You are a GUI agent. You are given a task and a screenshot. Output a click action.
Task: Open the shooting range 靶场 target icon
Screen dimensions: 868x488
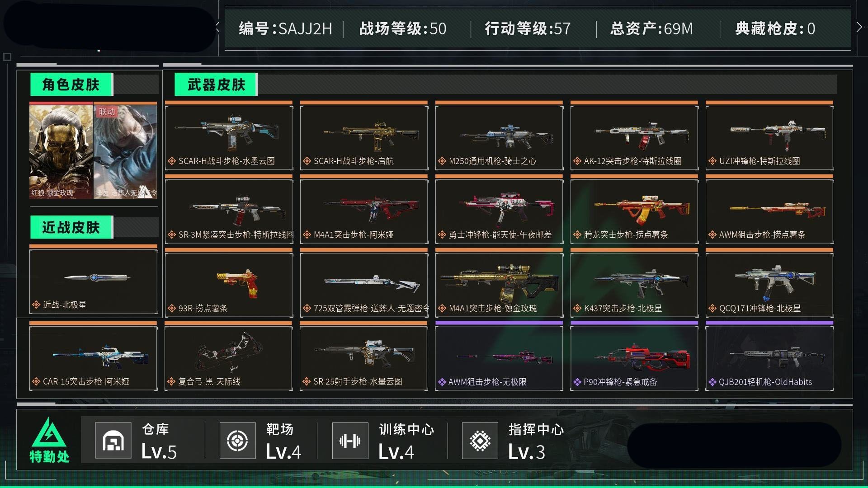pyautogui.click(x=237, y=440)
